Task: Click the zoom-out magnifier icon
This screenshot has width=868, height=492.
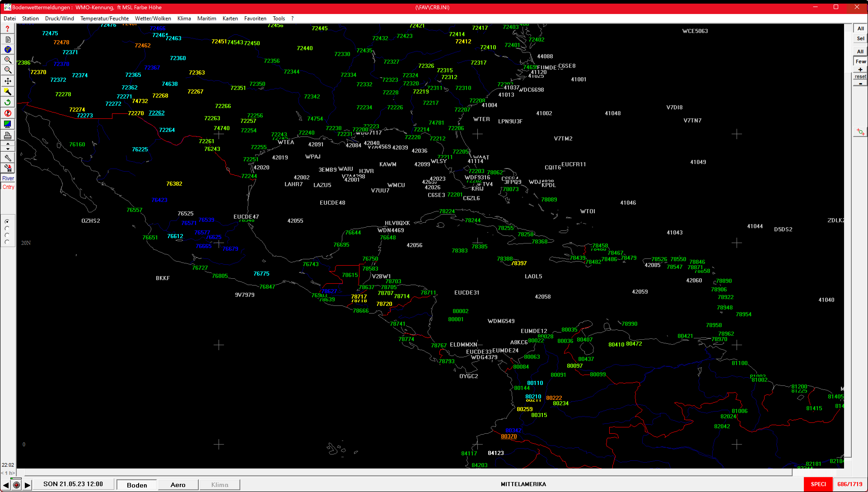Action: (8, 70)
